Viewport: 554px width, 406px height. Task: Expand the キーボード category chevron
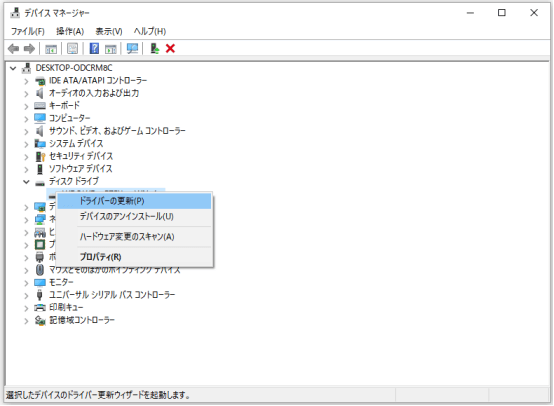pyautogui.click(x=26, y=106)
